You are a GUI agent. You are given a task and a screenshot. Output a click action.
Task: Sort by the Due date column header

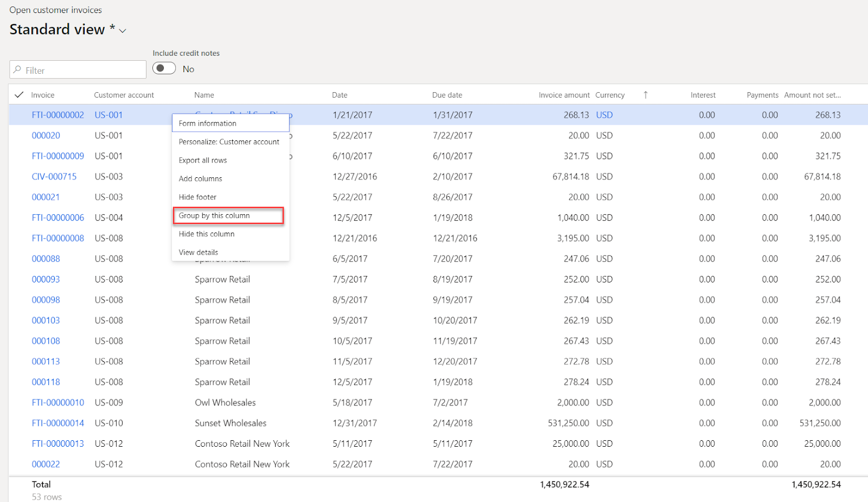click(447, 94)
